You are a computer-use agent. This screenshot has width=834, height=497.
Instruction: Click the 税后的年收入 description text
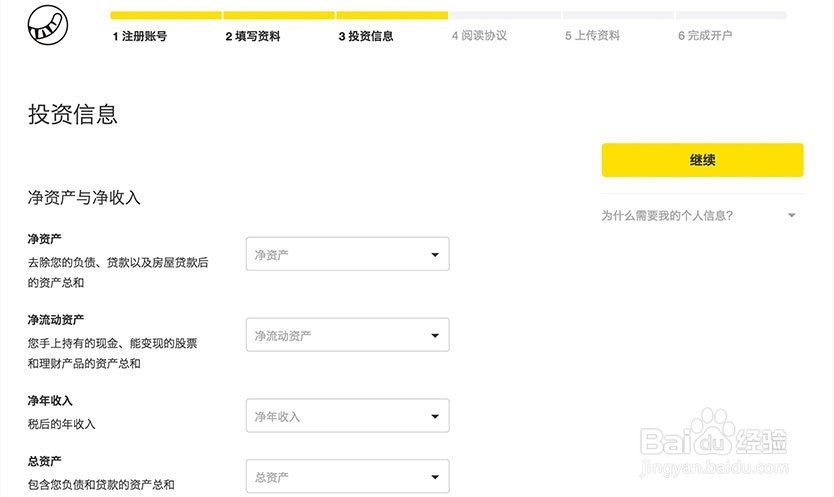(x=62, y=424)
